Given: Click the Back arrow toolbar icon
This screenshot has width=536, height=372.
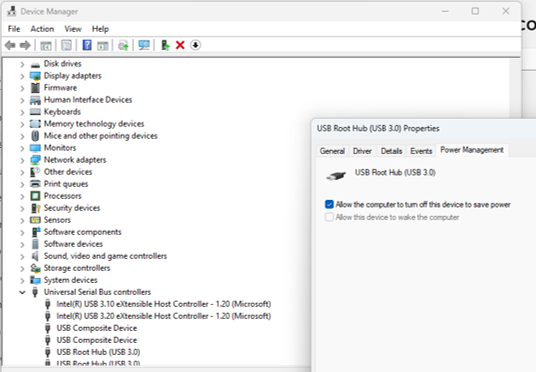Looking at the screenshot, I should click(x=10, y=45).
